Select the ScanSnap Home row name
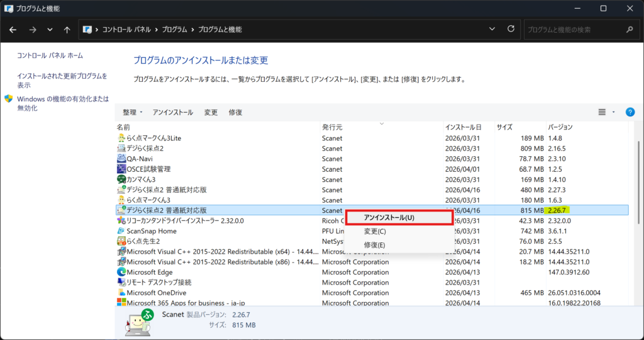 pos(152,231)
